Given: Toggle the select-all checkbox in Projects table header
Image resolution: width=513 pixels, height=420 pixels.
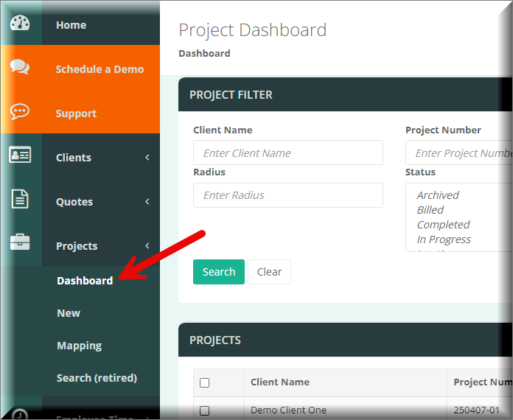Looking at the screenshot, I should (x=205, y=382).
